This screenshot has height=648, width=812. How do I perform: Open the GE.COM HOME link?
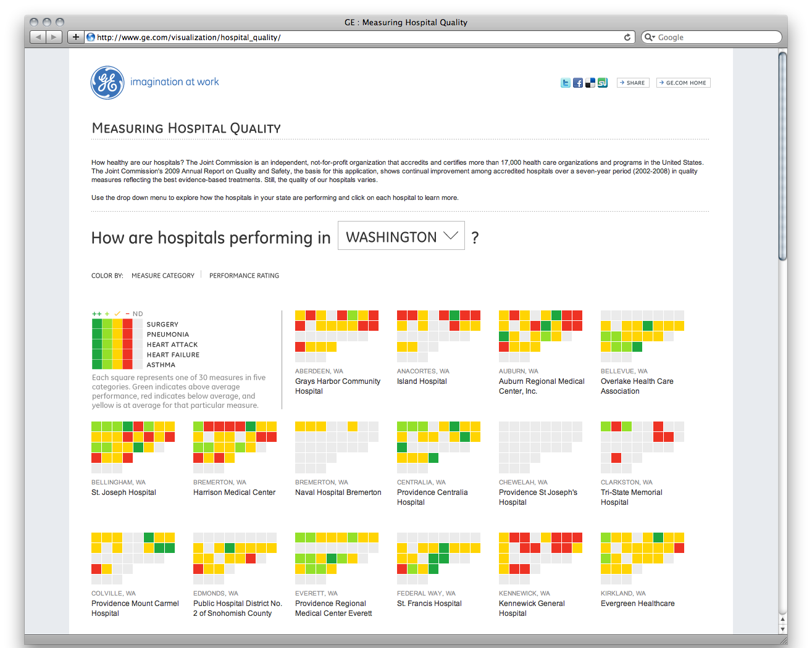683,83
